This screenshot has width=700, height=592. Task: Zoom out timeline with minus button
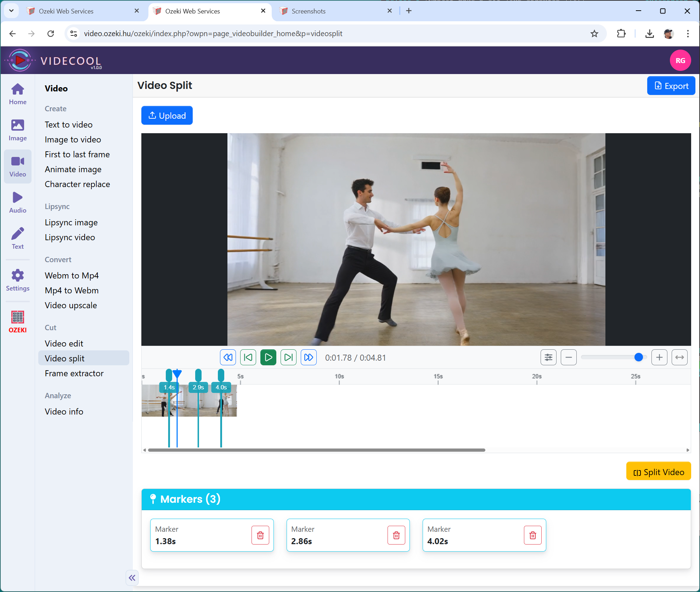point(569,357)
